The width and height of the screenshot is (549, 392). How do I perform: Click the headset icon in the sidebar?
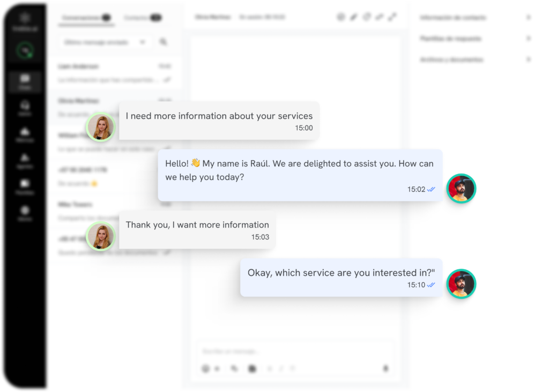pyautogui.click(x=25, y=108)
